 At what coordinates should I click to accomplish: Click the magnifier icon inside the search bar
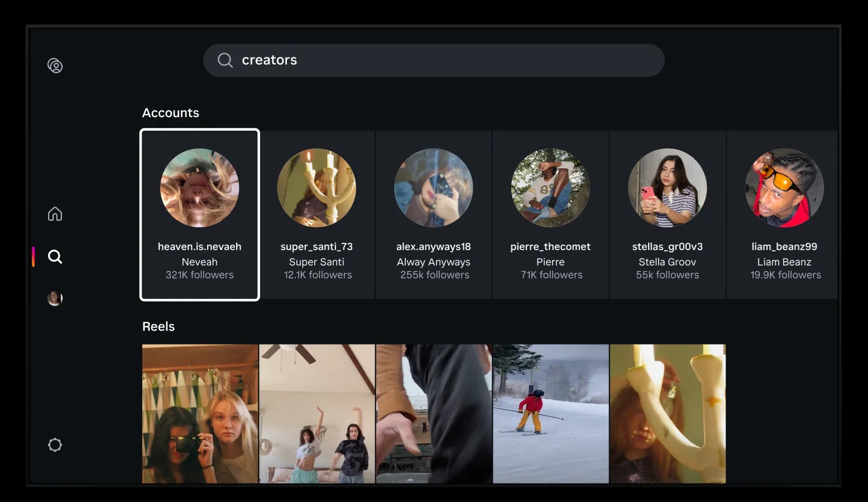click(x=225, y=60)
